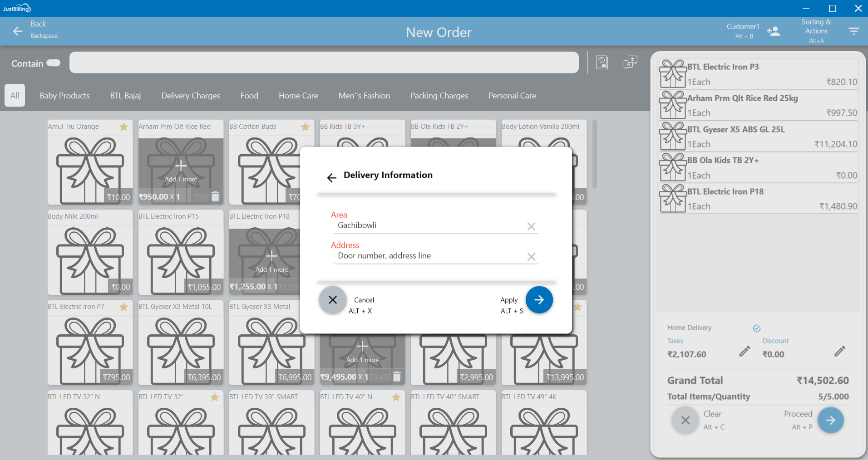
Task: Click the add customer icon
Action: (773, 31)
